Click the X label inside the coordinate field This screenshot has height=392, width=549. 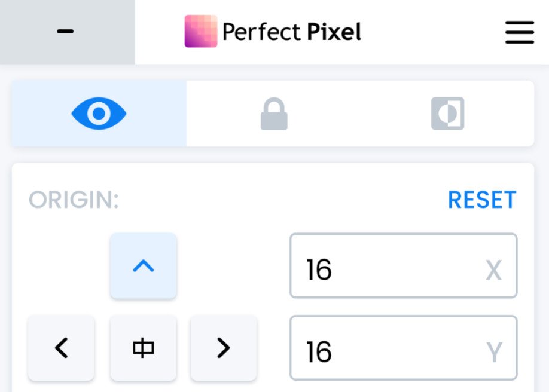click(493, 271)
